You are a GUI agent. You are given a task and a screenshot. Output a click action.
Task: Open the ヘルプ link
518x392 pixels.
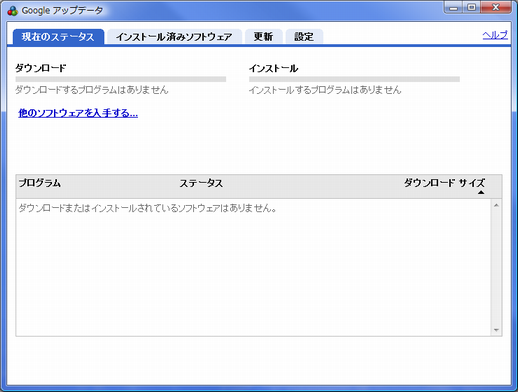tap(495, 35)
